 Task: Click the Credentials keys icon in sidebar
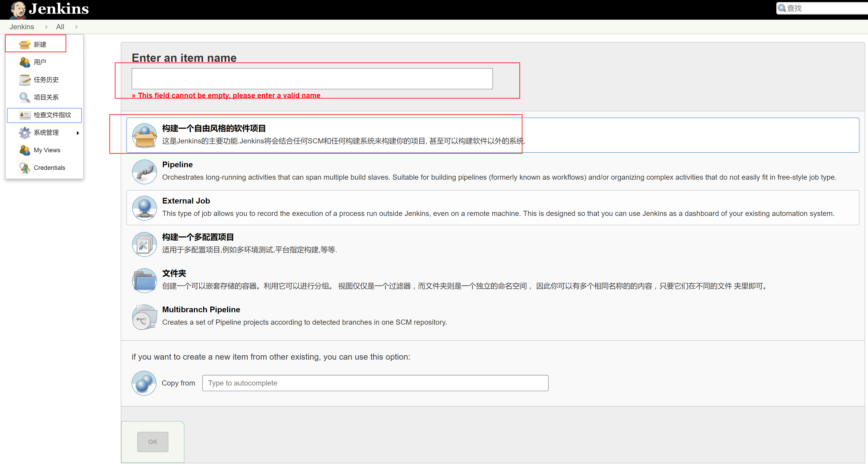pyautogui.click(x=24, y=168)
